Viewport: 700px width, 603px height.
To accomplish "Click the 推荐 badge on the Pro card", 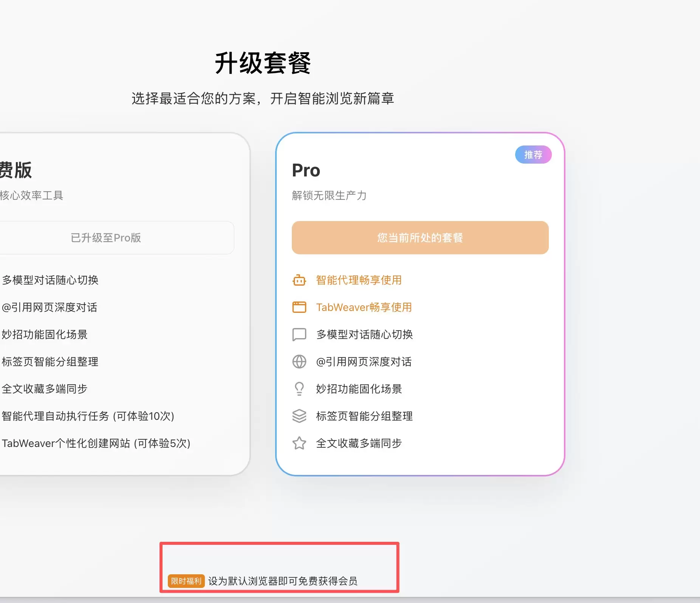I will click(533, 155).
